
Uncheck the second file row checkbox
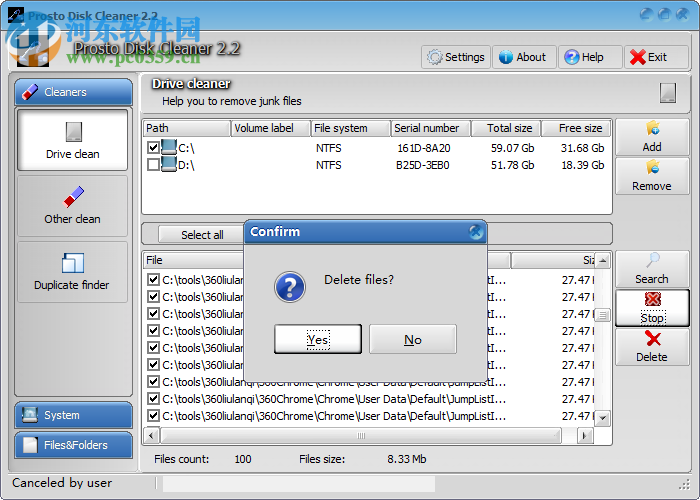153,296
